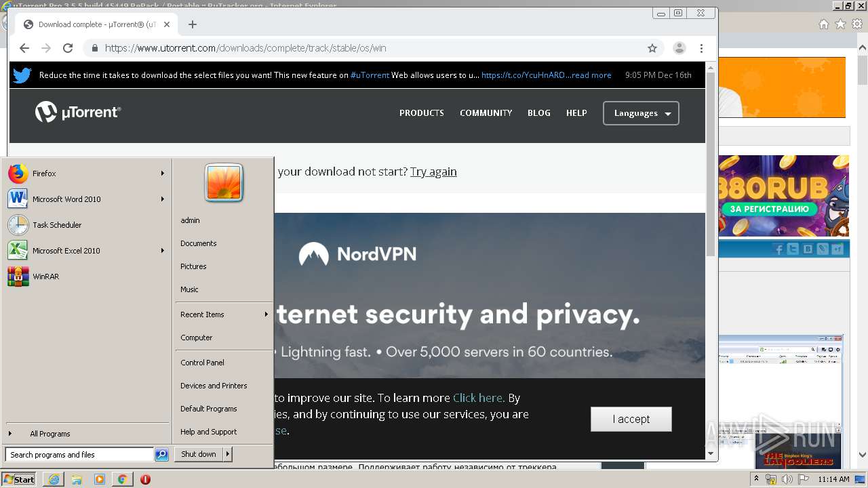This screenshot has width=868, height=488.
Task: Open the COMMUNITY menu on uTorrent site
Action: [486, 113]
